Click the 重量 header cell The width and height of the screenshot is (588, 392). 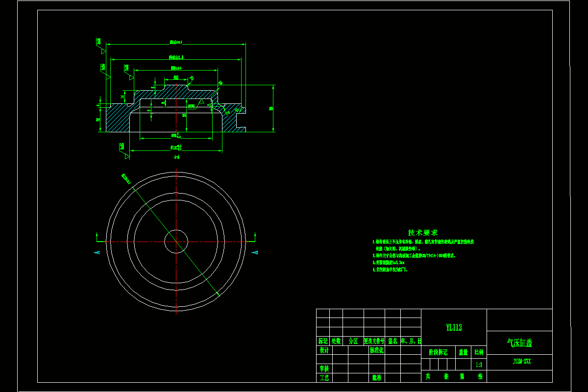click(x=463, y=352)
